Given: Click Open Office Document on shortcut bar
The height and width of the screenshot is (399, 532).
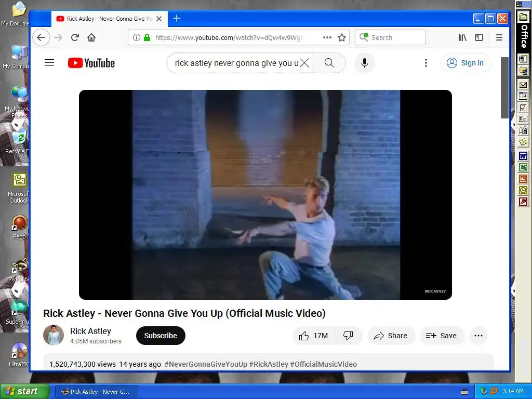Looking at the screenshot, I should point(523,71).
